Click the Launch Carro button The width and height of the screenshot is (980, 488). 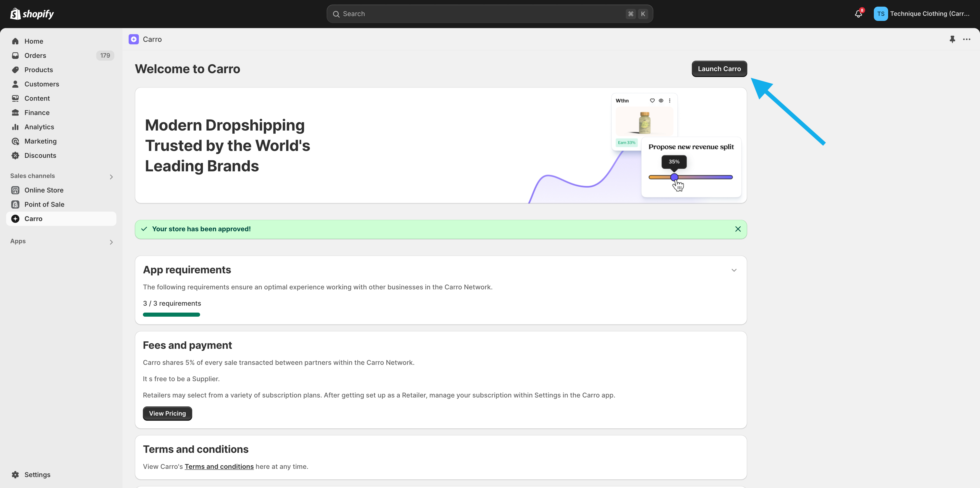[x=719, y=69]
